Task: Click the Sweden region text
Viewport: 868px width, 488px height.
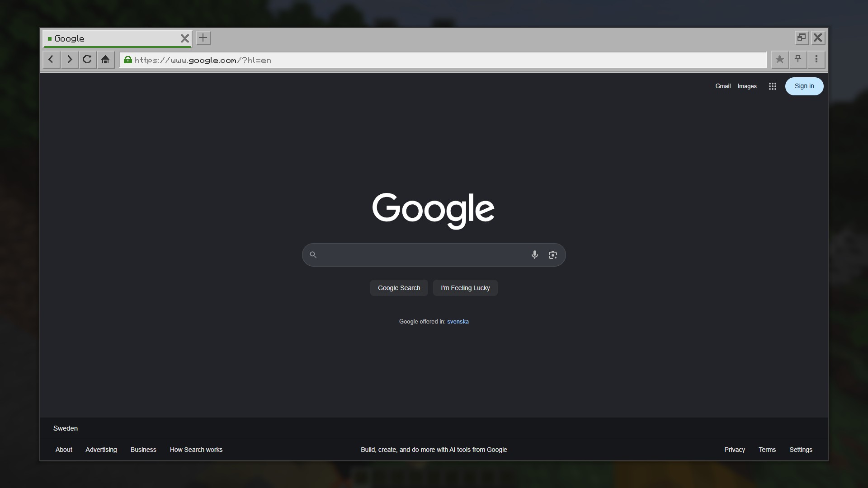Action: [66, 428]
